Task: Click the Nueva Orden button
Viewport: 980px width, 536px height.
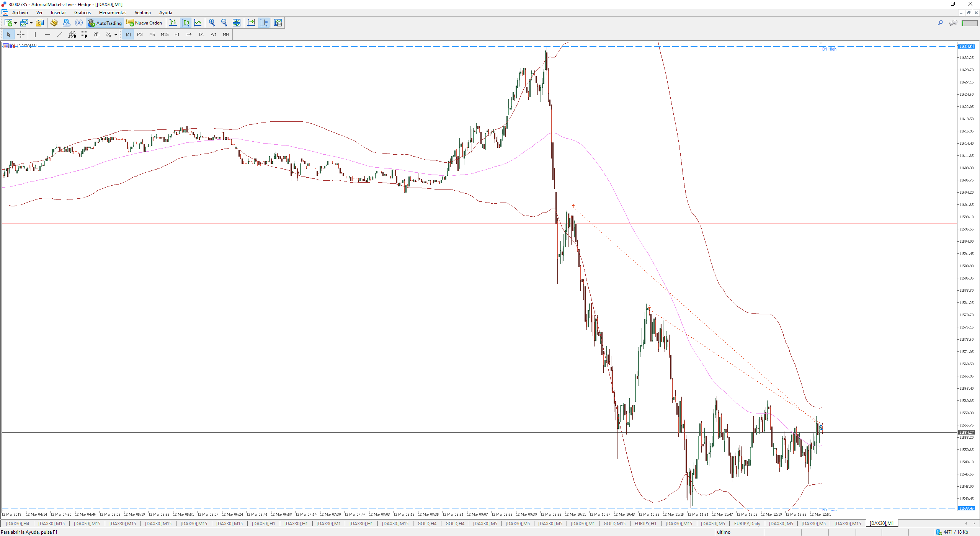Action: tap(145, 23)
